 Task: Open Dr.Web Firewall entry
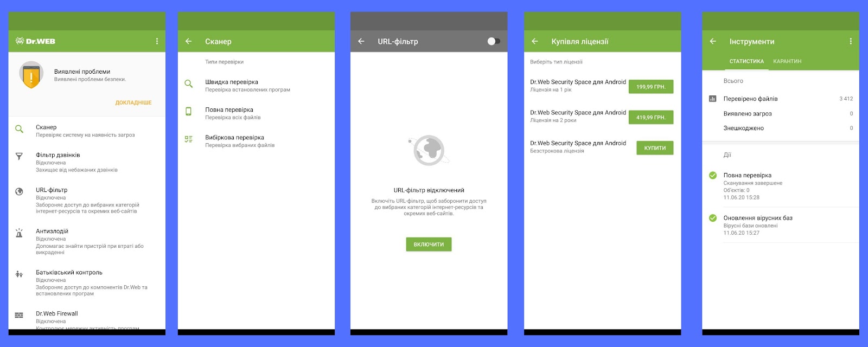tap(87, 319)
